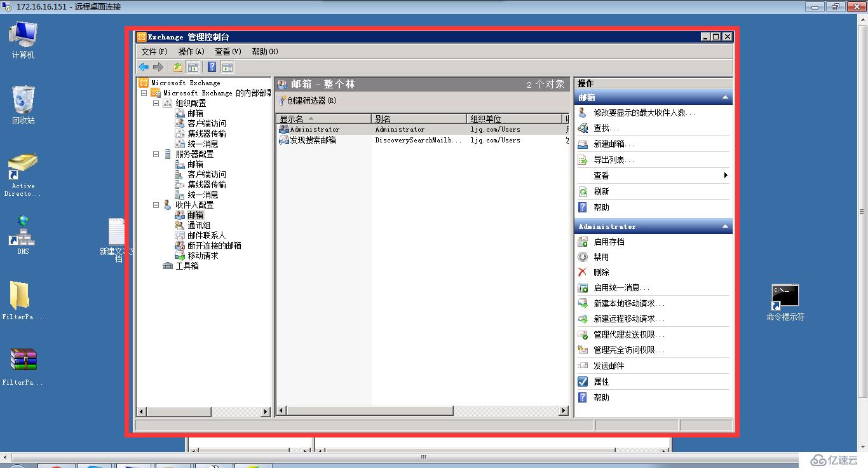
Task: Expand the 查看 submenu arrow in actions
Action: coord(726,175)
